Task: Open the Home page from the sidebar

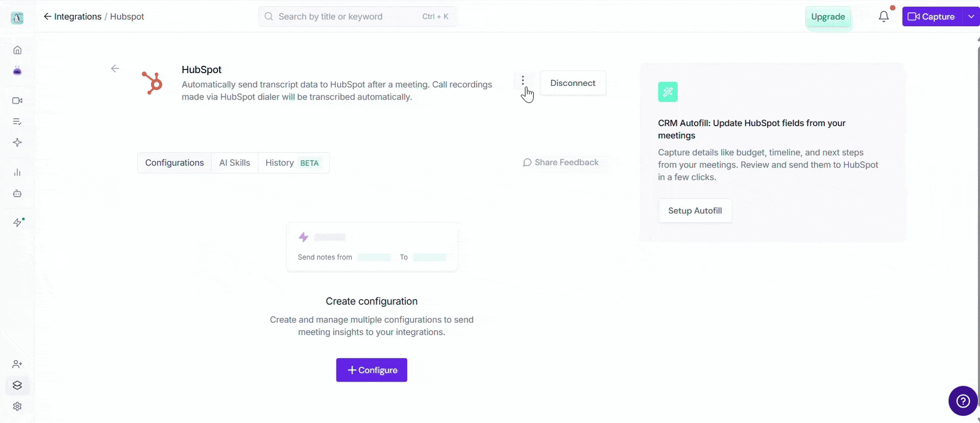Action: click(17, 50)
